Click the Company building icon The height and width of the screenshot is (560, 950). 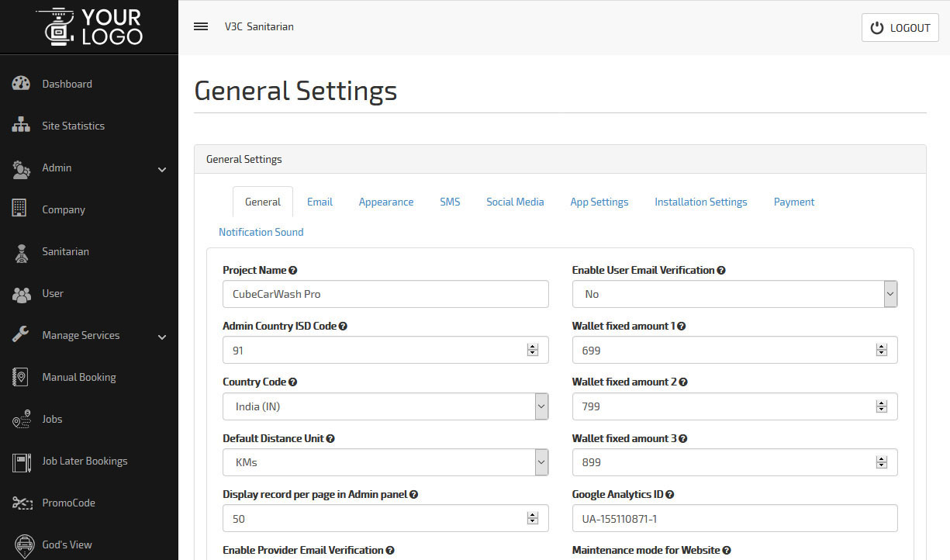19,208
